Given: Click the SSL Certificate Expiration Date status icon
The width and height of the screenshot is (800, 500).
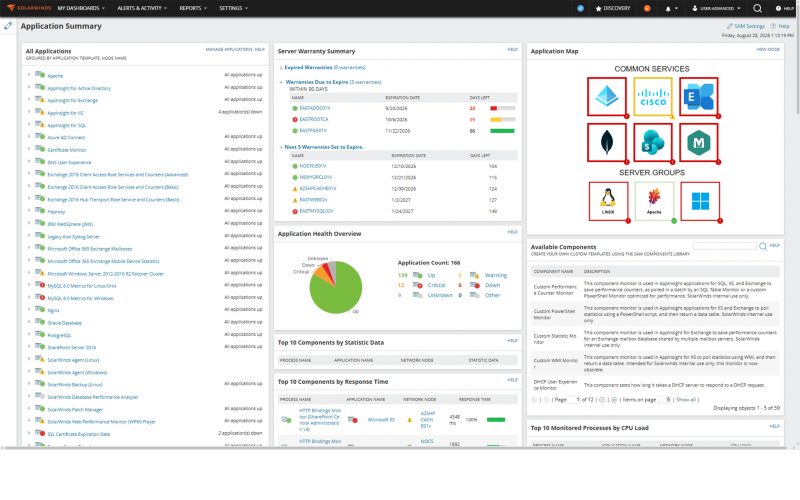Looking at the screenshot, I should (x=40, y=433).
